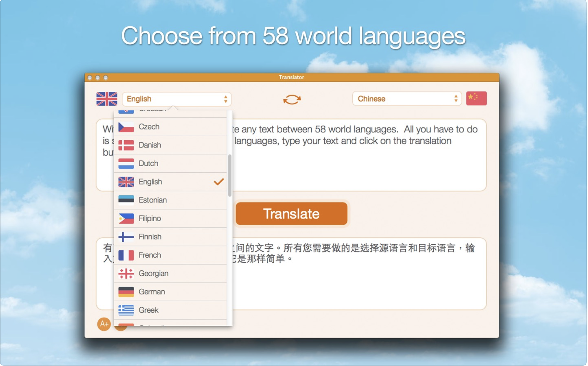Click the language list scrollbar thumb
The width and height of the screenshot is (588, 366).
230,175
